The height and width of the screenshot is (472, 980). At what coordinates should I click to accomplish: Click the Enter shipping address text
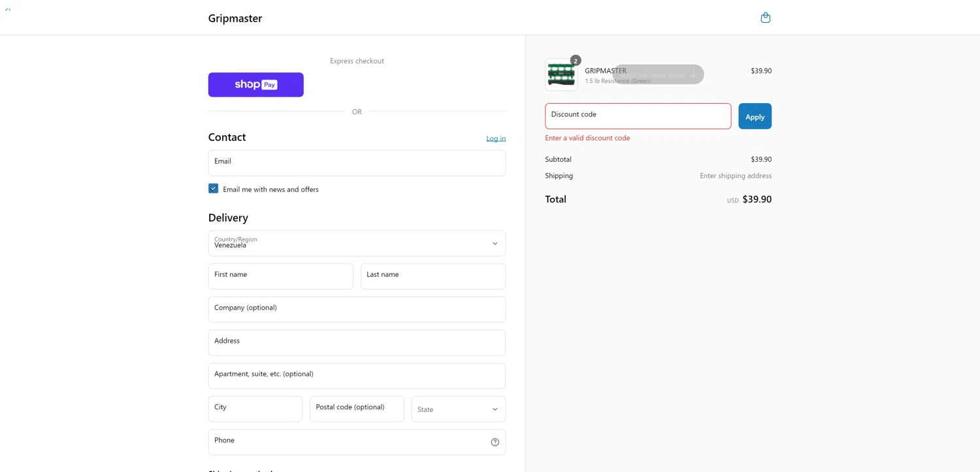[x=736, y=176]
